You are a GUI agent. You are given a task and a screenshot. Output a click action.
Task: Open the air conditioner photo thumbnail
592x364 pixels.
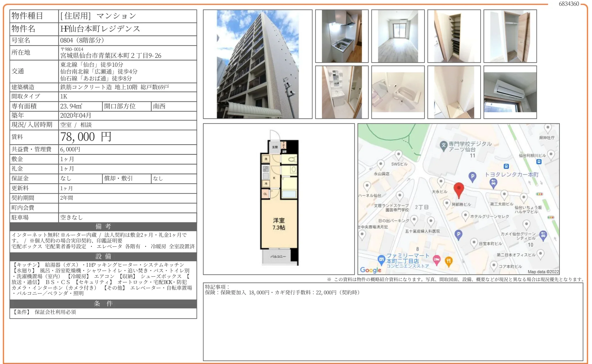[x=510, y=92]
